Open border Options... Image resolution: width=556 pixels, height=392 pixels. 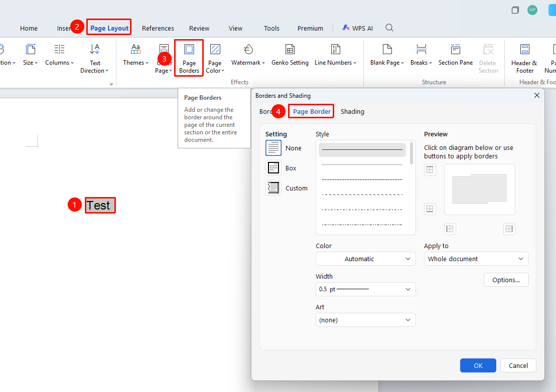[506, 280]
